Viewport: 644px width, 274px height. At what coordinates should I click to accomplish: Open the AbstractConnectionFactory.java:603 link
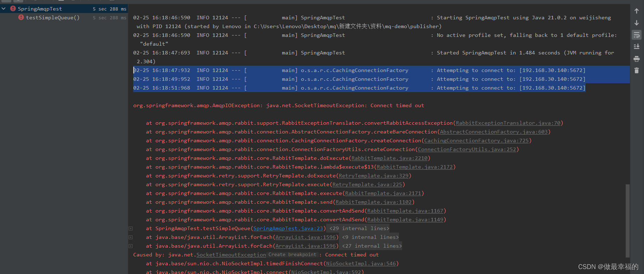point(494,132)
